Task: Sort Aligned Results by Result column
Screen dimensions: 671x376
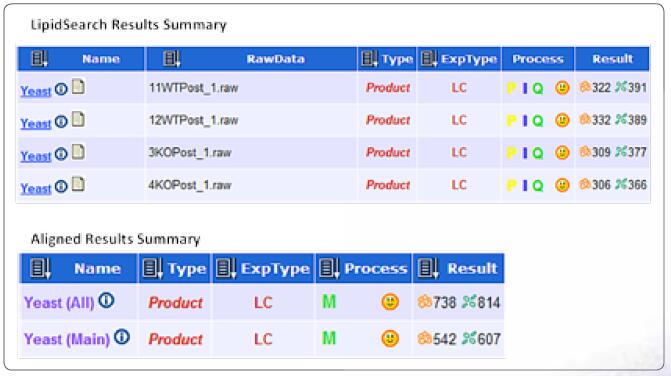Action: pyautogui.click(x=428, y=269)
